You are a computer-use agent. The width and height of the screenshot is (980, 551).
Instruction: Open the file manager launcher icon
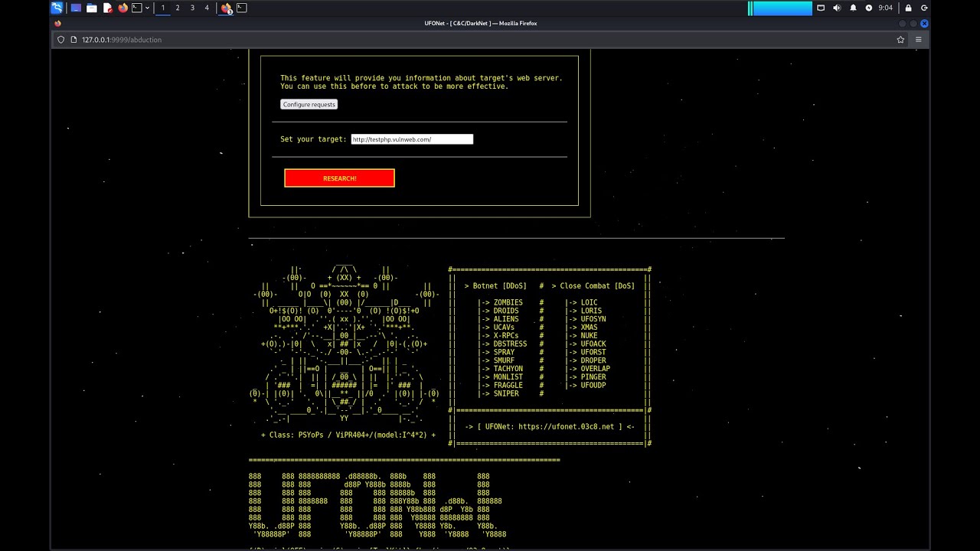92,8
